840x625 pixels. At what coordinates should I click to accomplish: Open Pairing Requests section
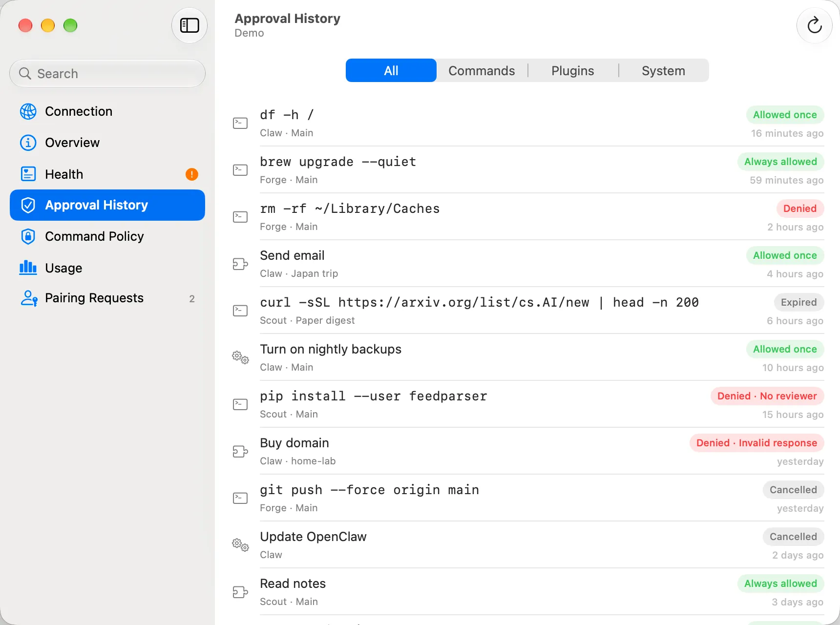pos(107,298)
